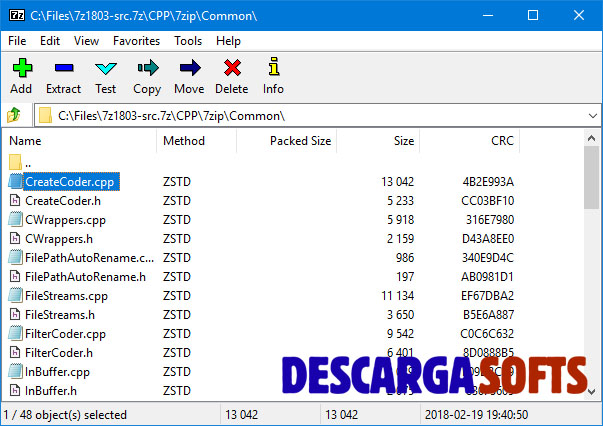Image resolution: width=603 pixels, height=426 pixels.
Task: Sort by the Packed Size column header
Action: coord(287,141)
